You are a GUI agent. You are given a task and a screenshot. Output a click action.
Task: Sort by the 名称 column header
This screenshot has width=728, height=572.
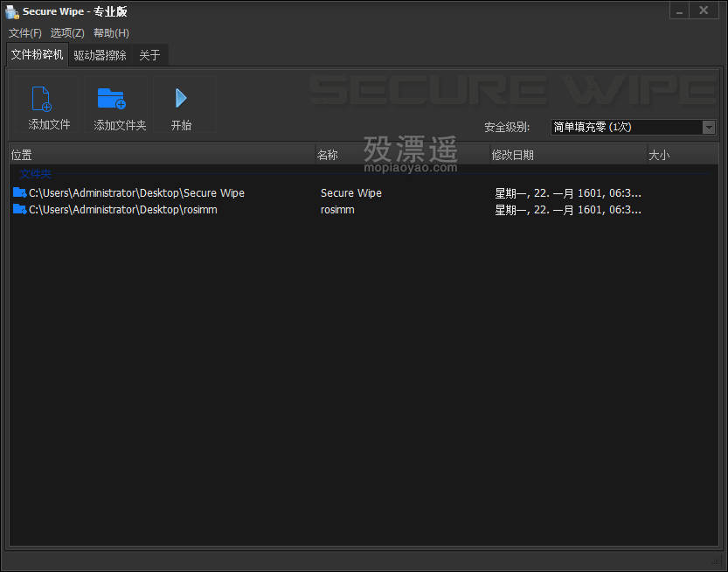(402, 155)
